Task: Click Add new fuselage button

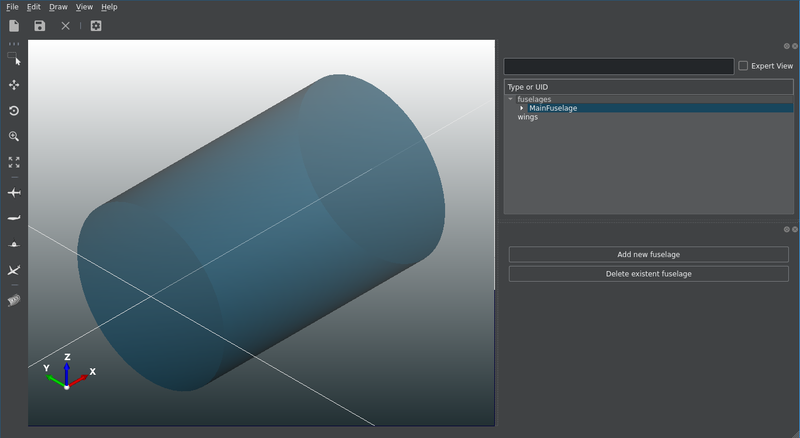Action: [648, 255]
